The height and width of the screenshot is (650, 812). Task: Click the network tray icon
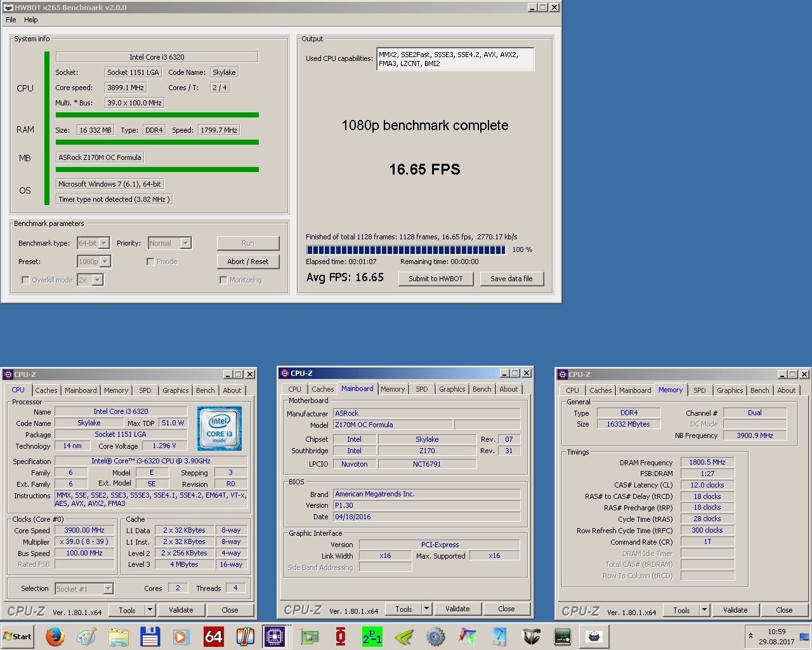pos(804,636)
